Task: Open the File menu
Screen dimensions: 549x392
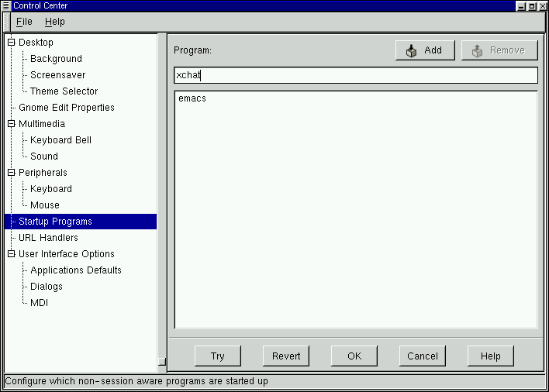Action: point(24,22)
